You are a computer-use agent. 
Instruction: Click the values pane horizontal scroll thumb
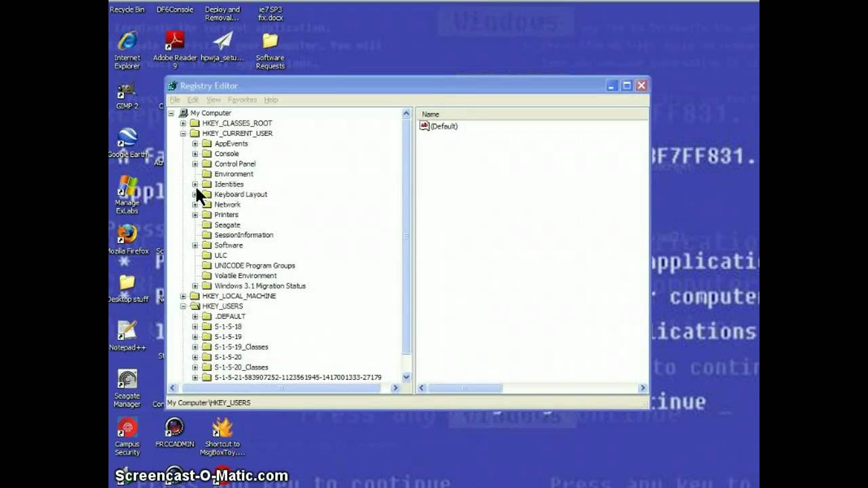pos(465,388)
